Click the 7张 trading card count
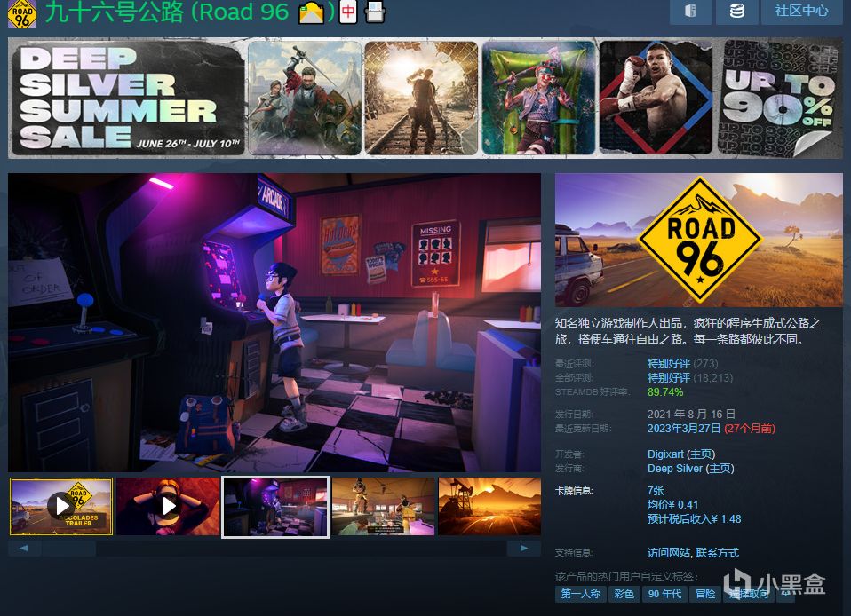 click(656, 491)
